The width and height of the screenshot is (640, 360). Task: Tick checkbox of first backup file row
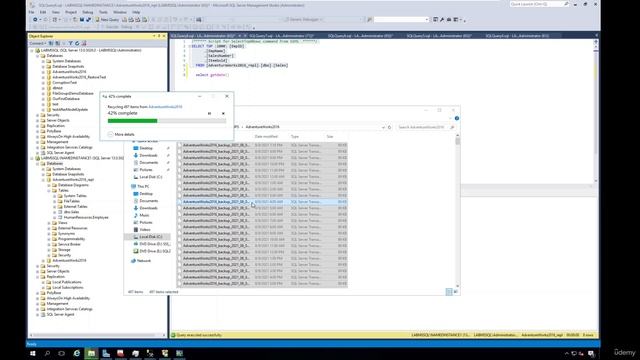[x=180, y=145]
